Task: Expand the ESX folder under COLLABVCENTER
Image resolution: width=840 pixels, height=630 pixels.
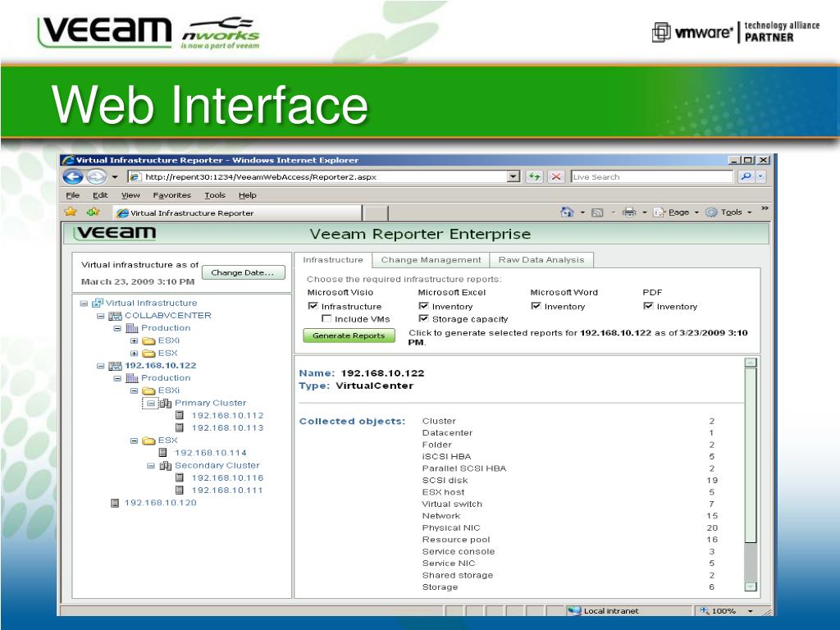Action: pos(134,354)
